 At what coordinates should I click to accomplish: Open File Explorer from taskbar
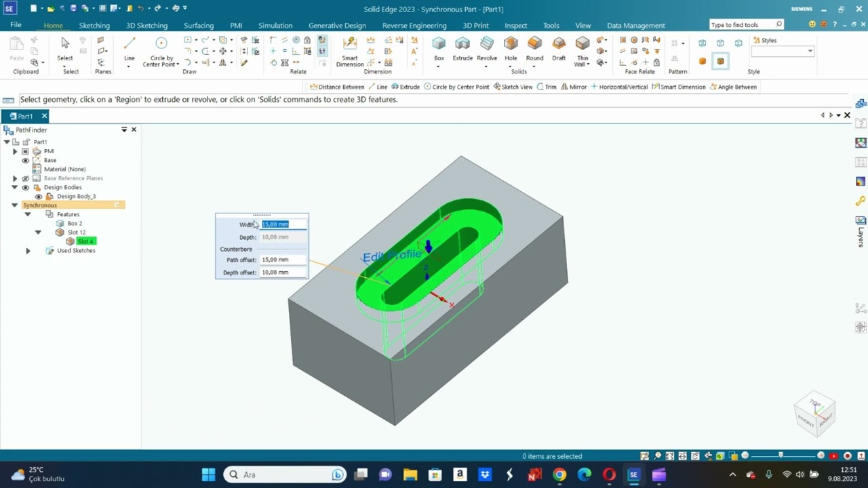(410, 474)
